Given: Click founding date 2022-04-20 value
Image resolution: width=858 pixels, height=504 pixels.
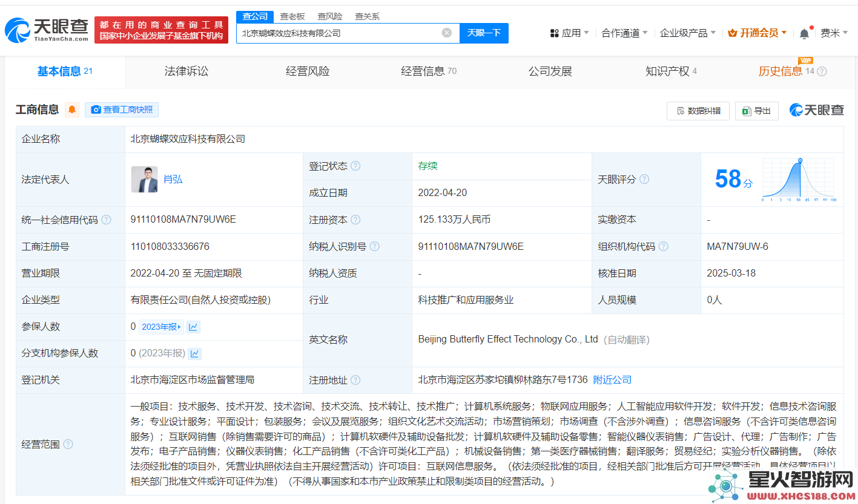Looking at the screenshot, I should (x=443, y=193).
